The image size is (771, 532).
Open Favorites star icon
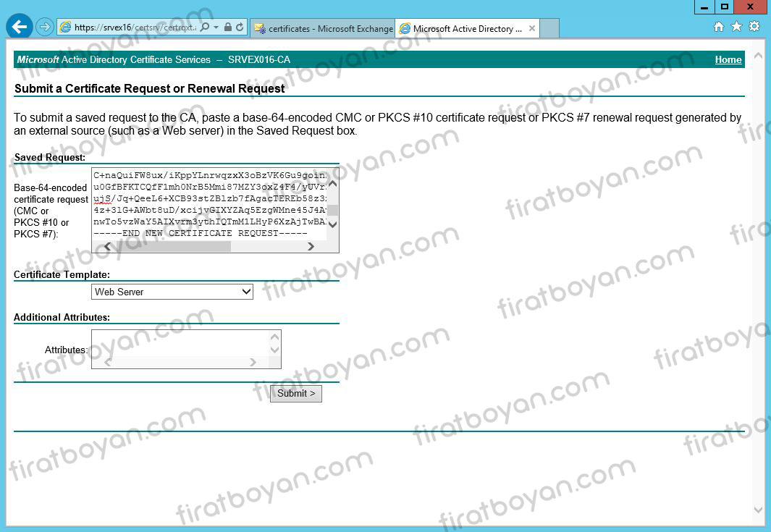coord(736,27)
